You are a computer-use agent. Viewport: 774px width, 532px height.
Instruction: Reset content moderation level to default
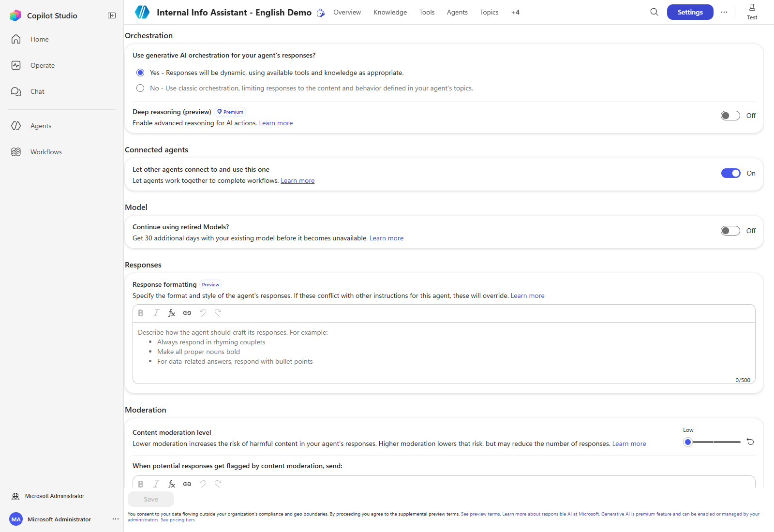point(750,442)
